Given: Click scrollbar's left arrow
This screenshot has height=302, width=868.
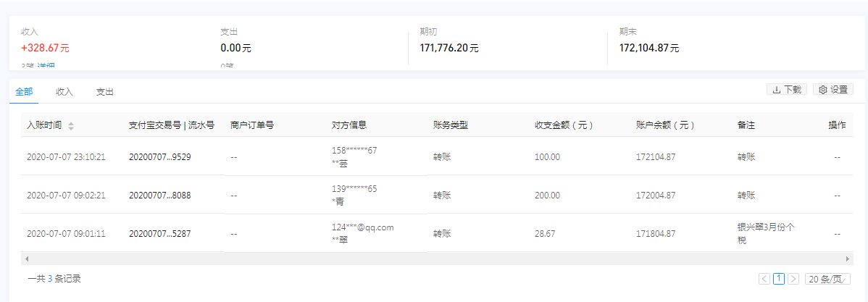Looking at the screenshot, I should coord(26,259).
